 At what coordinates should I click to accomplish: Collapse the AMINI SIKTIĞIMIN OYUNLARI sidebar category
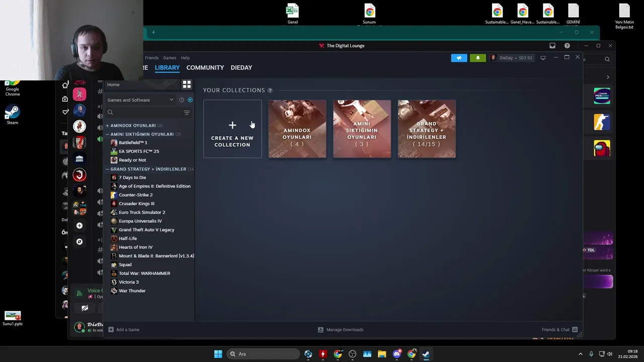click(107, 134)
